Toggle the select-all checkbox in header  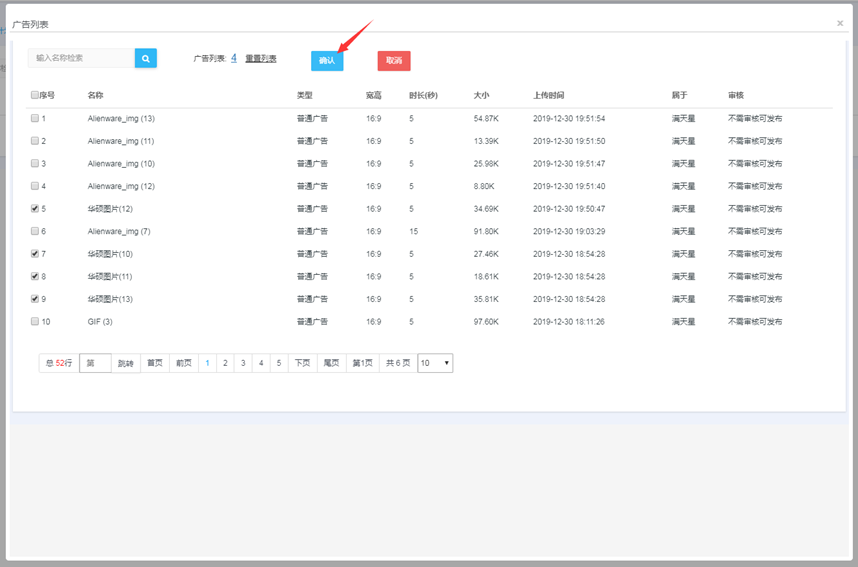point(35,95)
